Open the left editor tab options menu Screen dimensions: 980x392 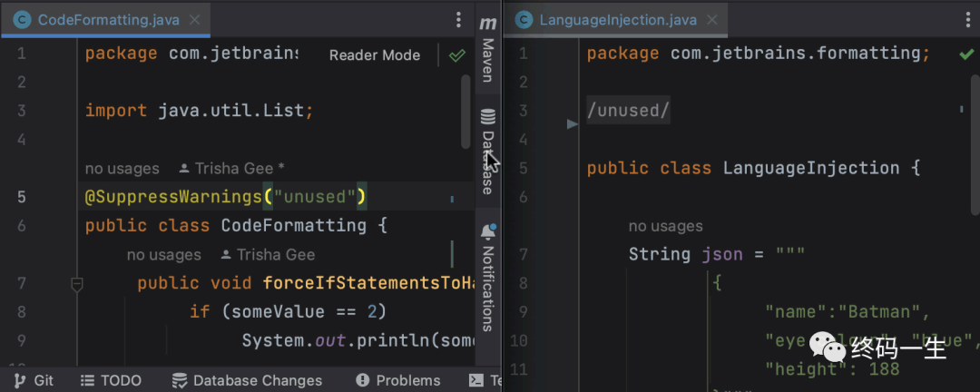click(459, 20)
